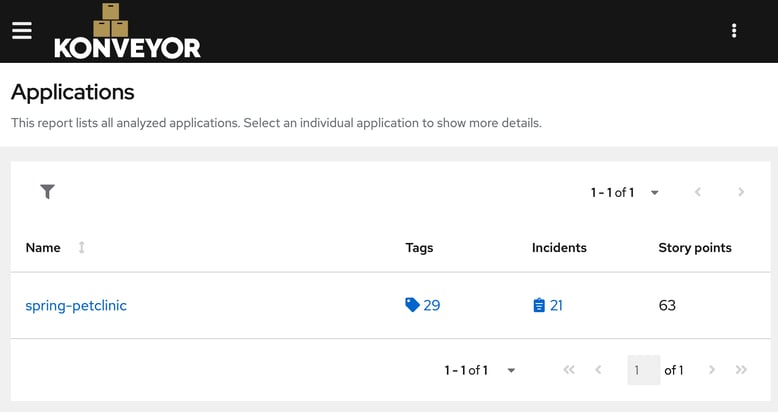Click the filter funnel icon
The width and height of the screenshot is (778, 412).
pos(47,192)
